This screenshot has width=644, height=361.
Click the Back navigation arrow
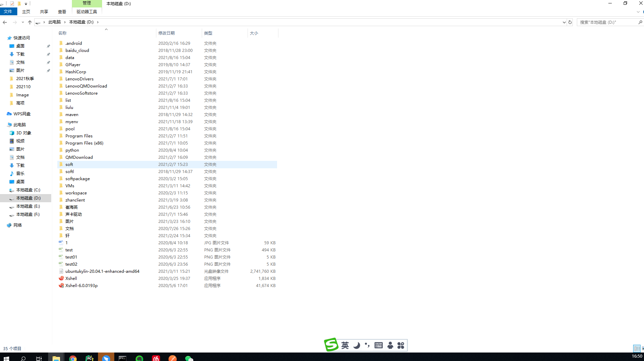[5, 22]
